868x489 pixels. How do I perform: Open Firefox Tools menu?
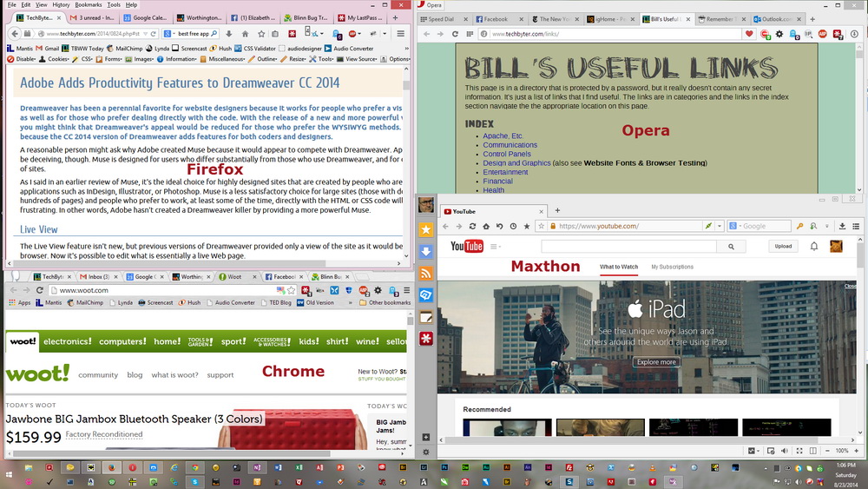(114, 4)
